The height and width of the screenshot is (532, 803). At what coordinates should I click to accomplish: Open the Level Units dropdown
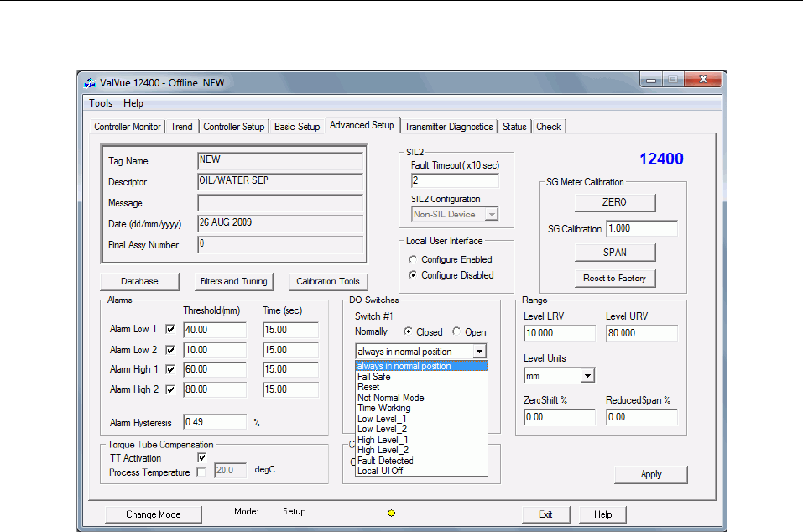587,377
